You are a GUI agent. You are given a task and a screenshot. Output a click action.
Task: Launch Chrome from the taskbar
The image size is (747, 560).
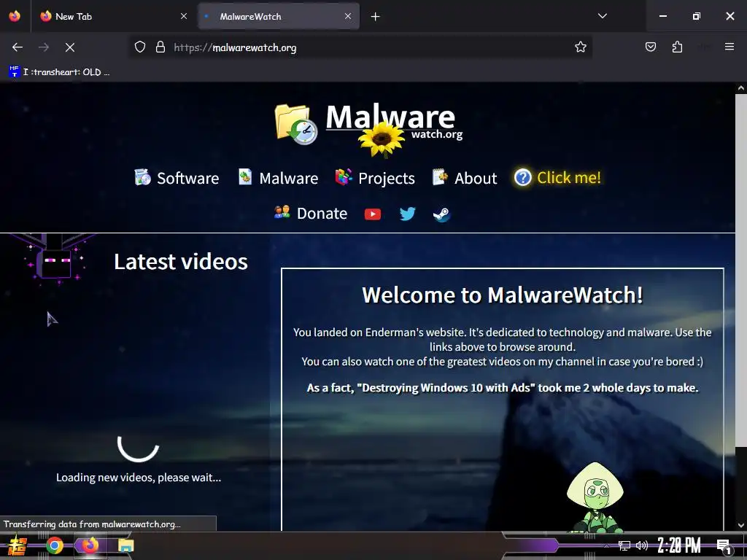click(55, 545)
